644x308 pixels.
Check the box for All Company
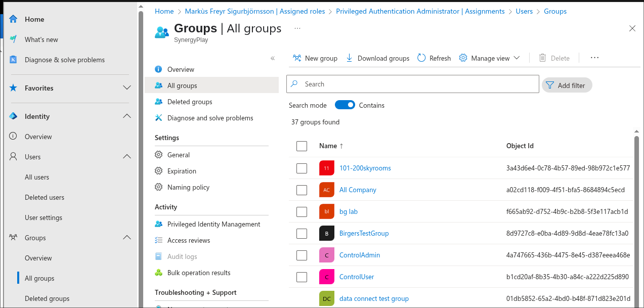pyautogui.click(x=302, y=190)
